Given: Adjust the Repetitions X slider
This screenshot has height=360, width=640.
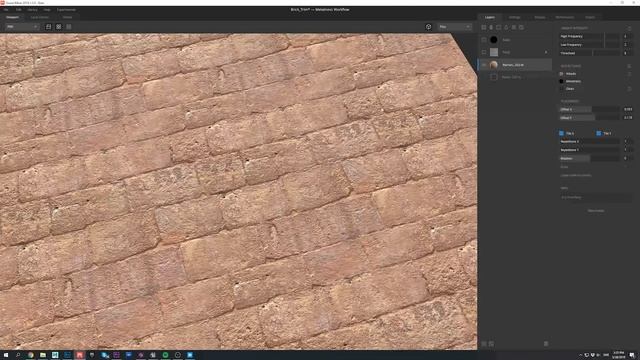Looking at the screenshot, I should (x=589, y=142).
